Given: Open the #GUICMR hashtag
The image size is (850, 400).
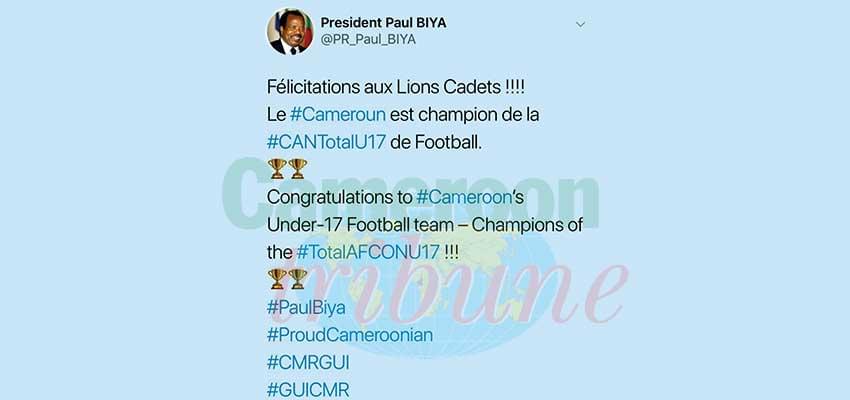Looking at the screenshot, I should [308, 390].
